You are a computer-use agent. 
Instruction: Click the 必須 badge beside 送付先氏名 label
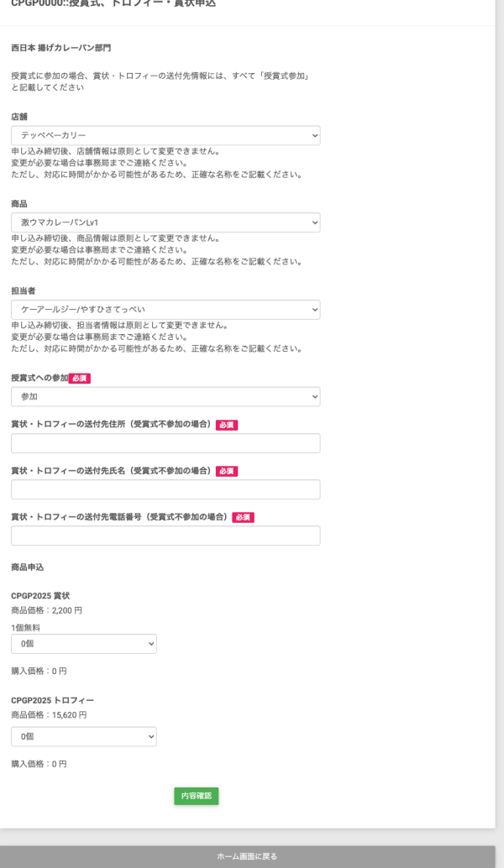point(227,471)
